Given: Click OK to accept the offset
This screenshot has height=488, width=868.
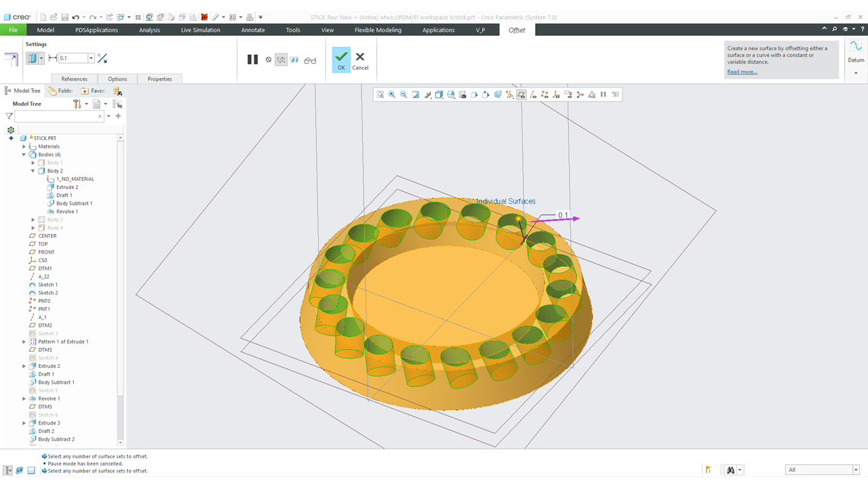Looking at the screenshot, I should coord(341,60).
